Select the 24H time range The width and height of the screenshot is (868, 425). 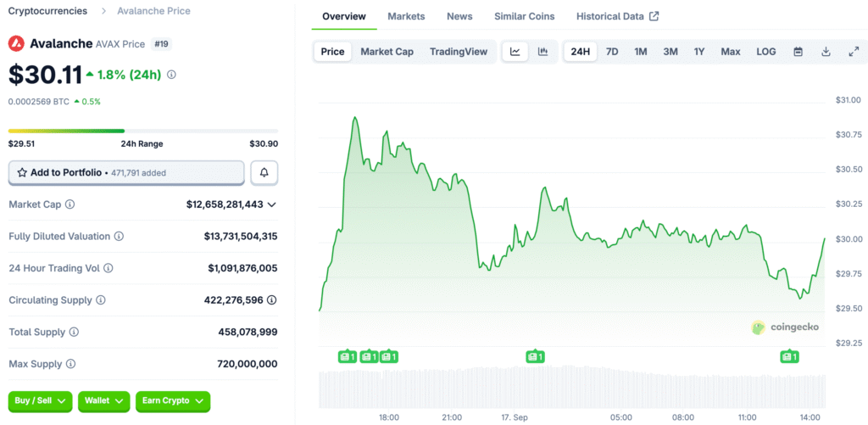pos(580,52)
